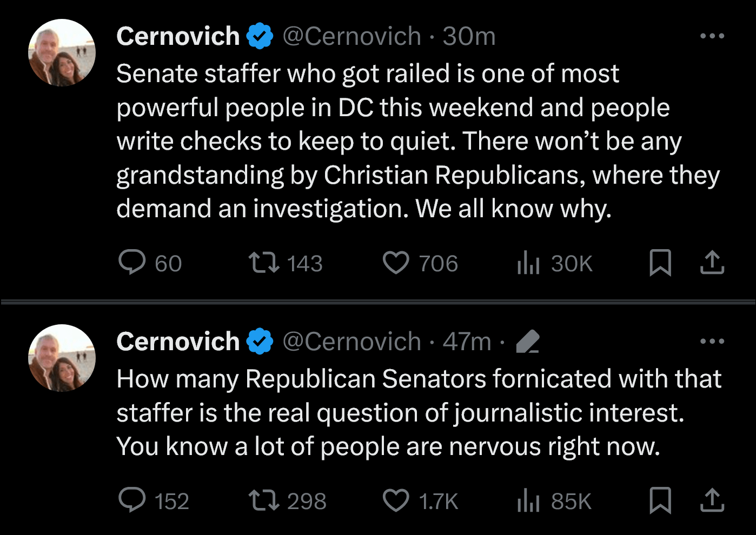Open more options menu on 47m tweet
Image resolution: width=756 pixels, height=535 pixels.
point(712,342)
